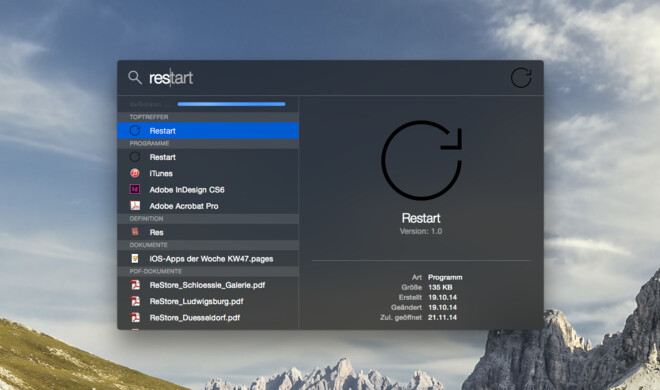
Task: Open ReStore_Ludwigsburg.pdf
Action: 208,301
